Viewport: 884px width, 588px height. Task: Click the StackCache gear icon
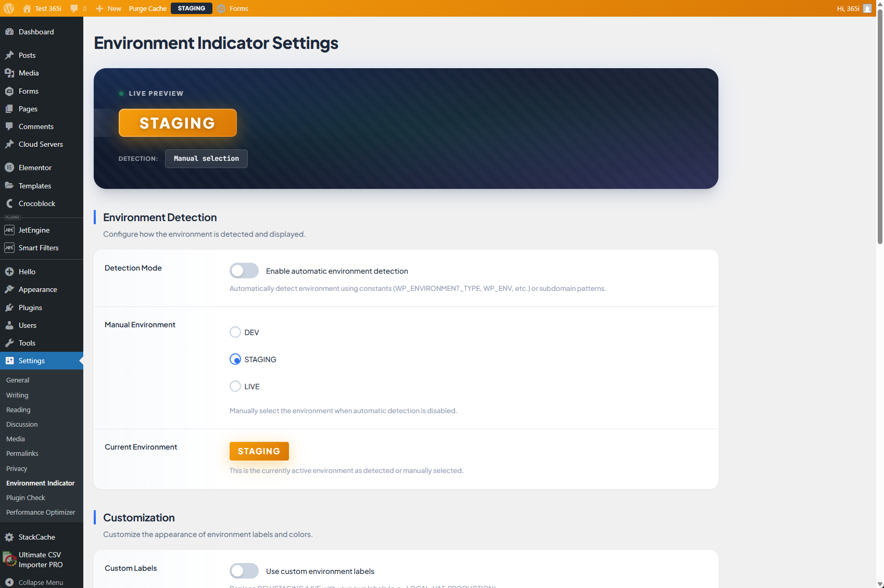point(10,537)
